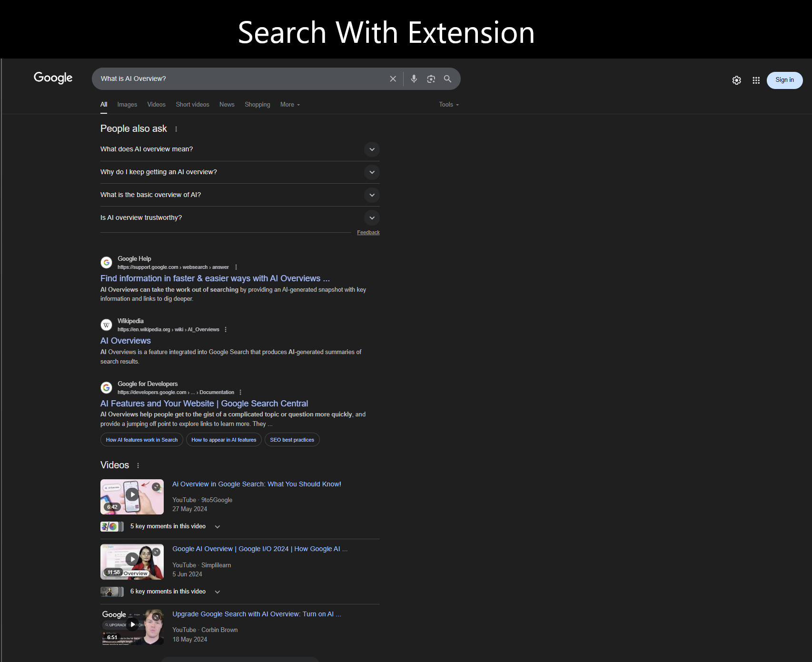Click the "5 Jun 2024" date text
Image resolution: width=812 pixels, height=662 pixels.
(x=187, y=574)
